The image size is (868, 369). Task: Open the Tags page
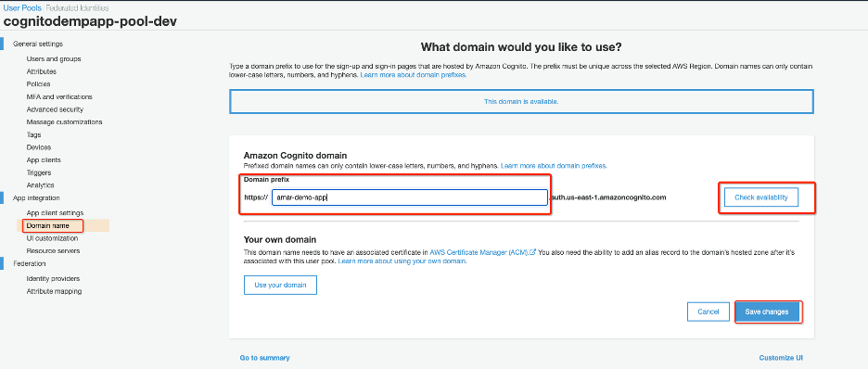click(x=33, y=134)
